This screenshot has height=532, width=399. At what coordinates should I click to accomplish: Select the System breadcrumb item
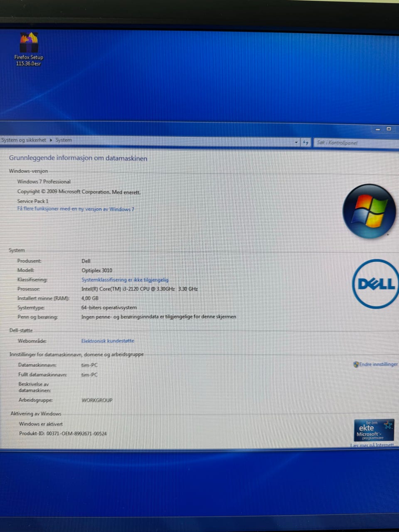(64, 140)
